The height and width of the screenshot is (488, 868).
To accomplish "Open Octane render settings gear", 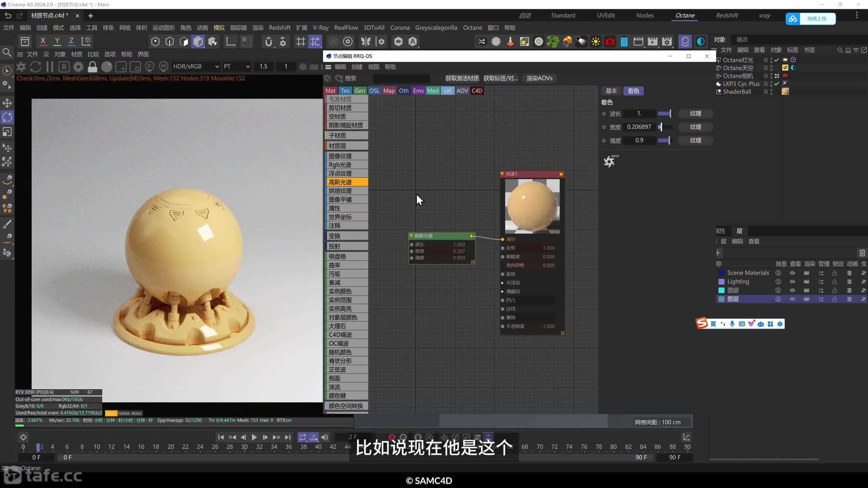I will (78, 67).
